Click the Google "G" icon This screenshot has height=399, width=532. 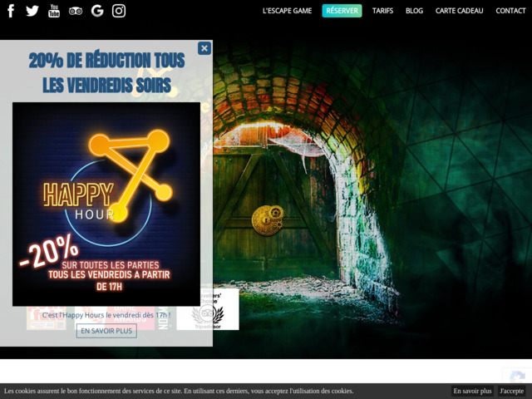(x=97, y=11)
